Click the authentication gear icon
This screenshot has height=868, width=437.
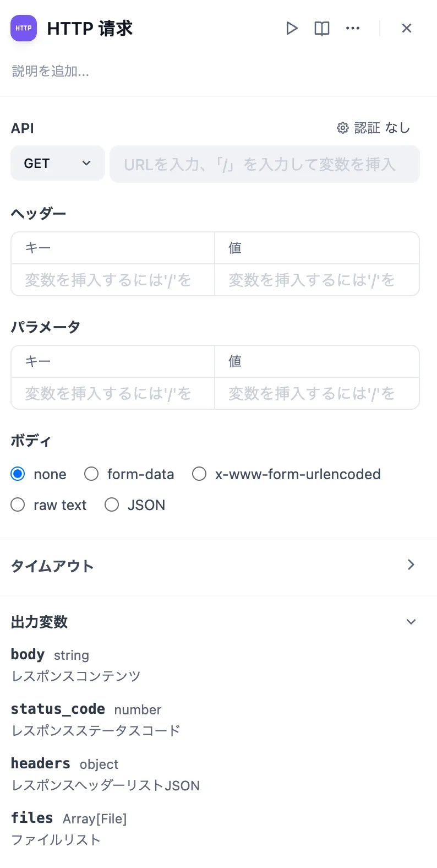(343, 128)
